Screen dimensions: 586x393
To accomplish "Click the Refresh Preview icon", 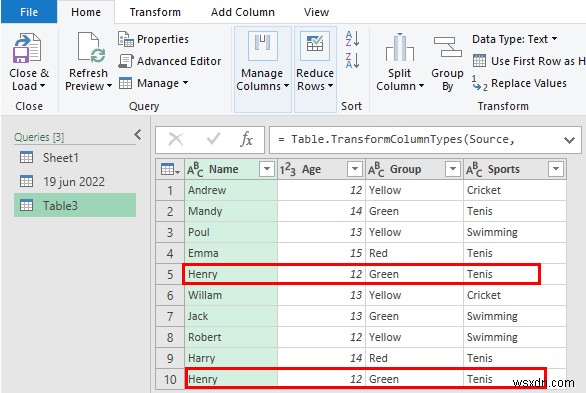I will (x=91, y=47).
